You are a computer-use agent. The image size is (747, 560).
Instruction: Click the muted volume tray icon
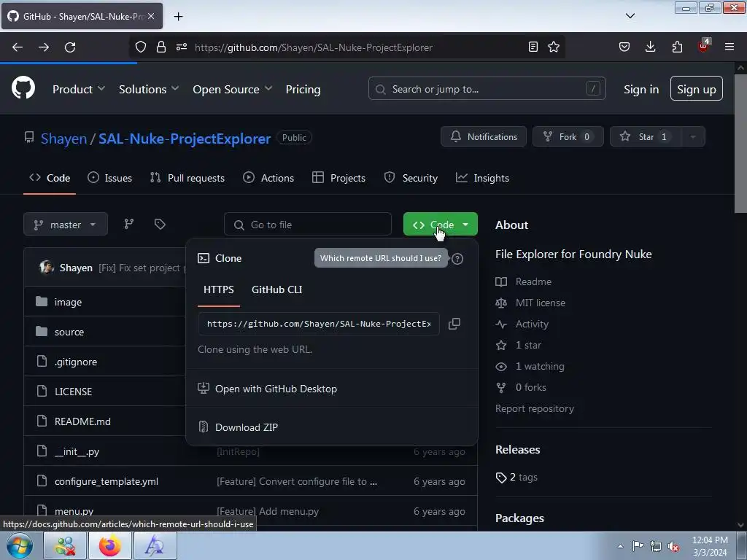tap(673, 547)
